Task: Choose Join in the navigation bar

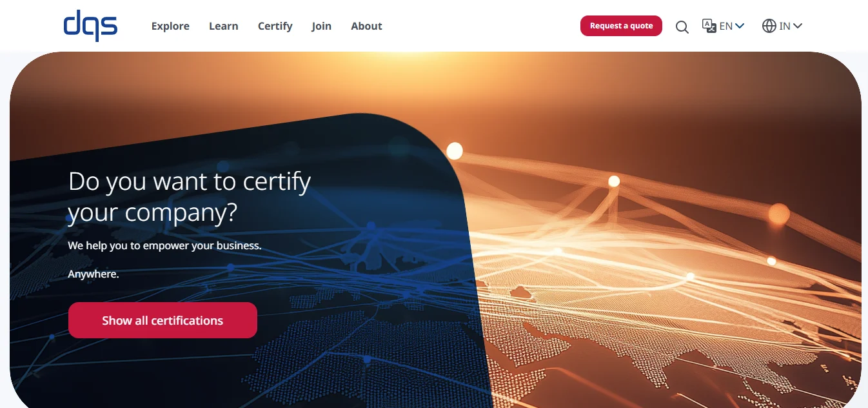Action: (x=321, y=26)
